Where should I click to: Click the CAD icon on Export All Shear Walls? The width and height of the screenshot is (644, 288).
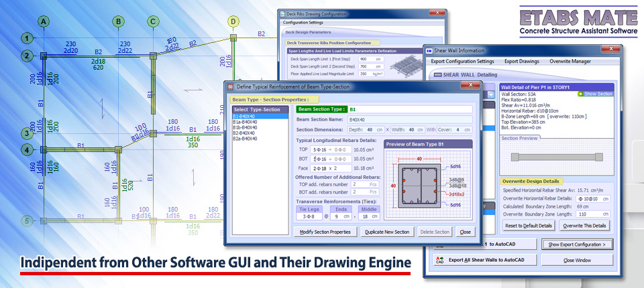[439, 260]
